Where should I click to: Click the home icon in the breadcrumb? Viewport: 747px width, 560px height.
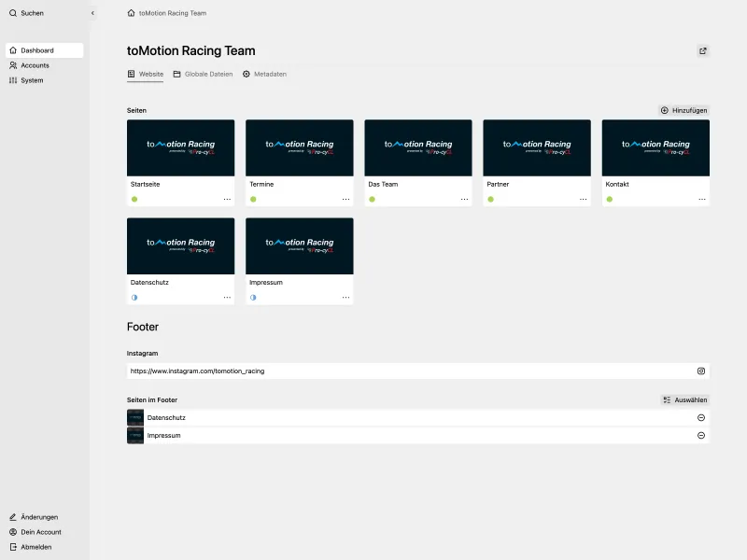tap(129, 13)
